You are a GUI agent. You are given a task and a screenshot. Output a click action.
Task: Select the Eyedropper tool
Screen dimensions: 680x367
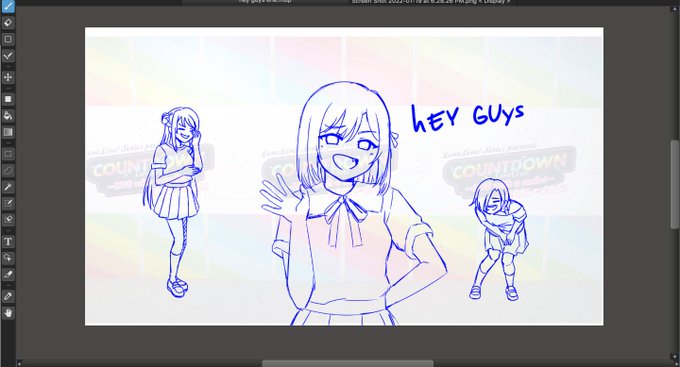coord(8,296)
